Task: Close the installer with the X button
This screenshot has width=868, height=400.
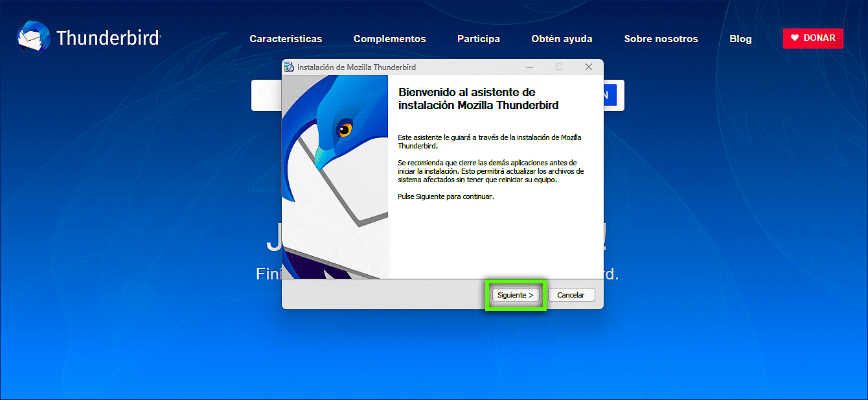Action: [x=588, y=67]
